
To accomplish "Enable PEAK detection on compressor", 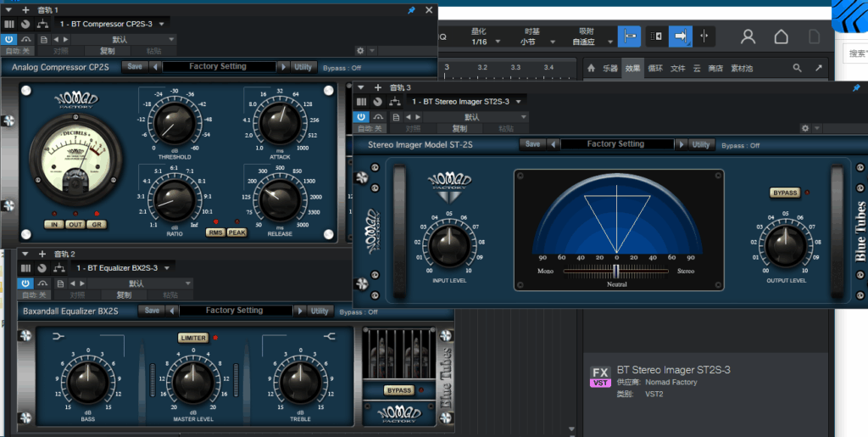I will (237, 233).
